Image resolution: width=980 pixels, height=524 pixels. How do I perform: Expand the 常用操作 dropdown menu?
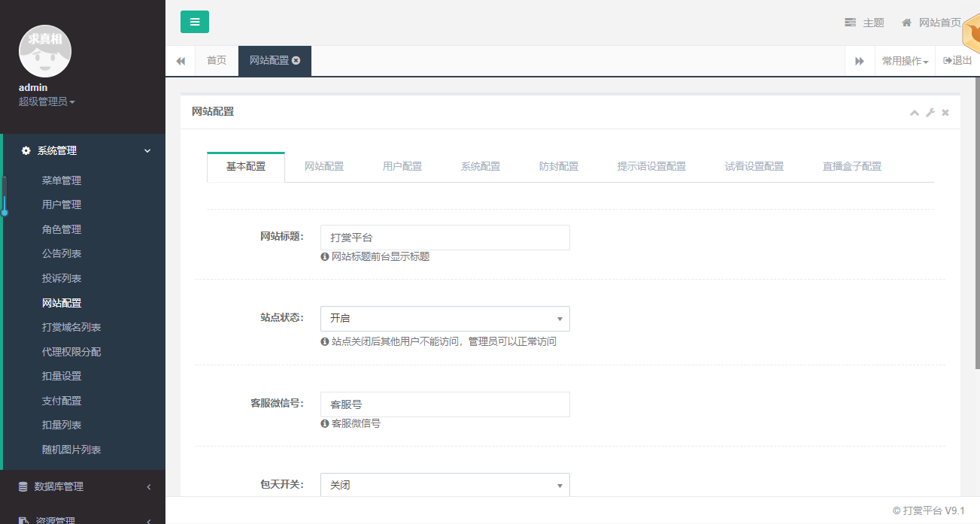905,61
